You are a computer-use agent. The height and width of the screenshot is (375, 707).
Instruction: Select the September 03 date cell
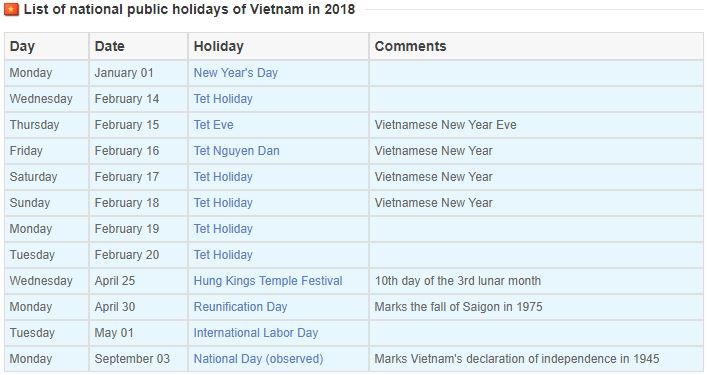pyautogui.click(x=138, y=359)
